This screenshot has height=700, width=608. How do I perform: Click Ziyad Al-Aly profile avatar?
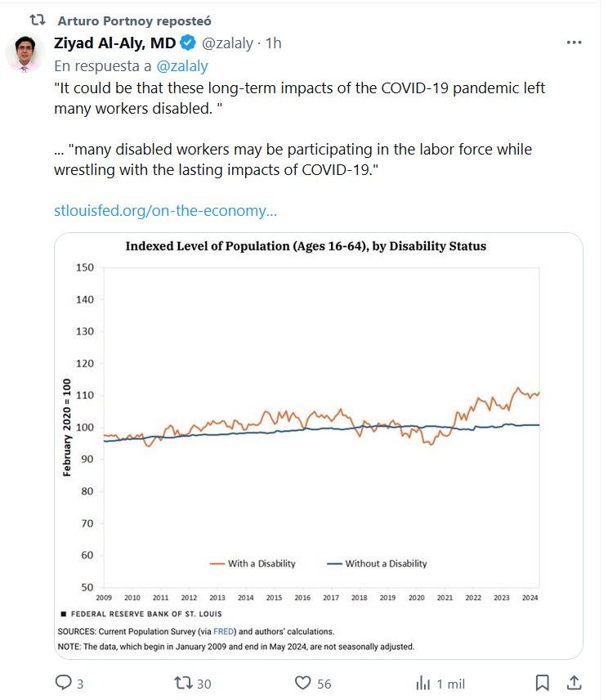click(25, 54)
